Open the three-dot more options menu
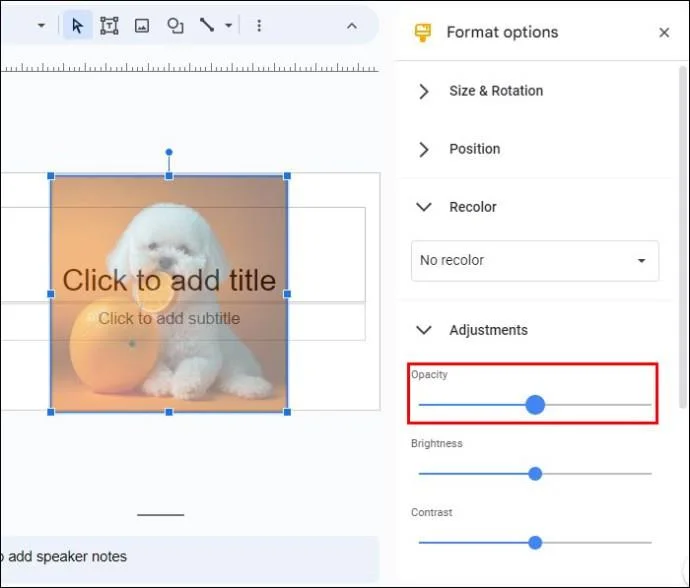The width and height of the screenshot is (690, 588). pyautogui.click(x=259, y=26)
